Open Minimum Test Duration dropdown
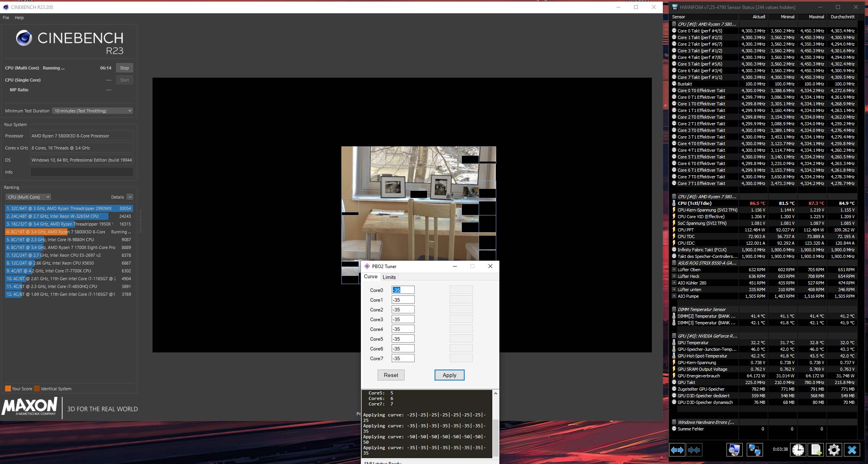The height and width of the screenshot is (464, 868). pos(92,111)
